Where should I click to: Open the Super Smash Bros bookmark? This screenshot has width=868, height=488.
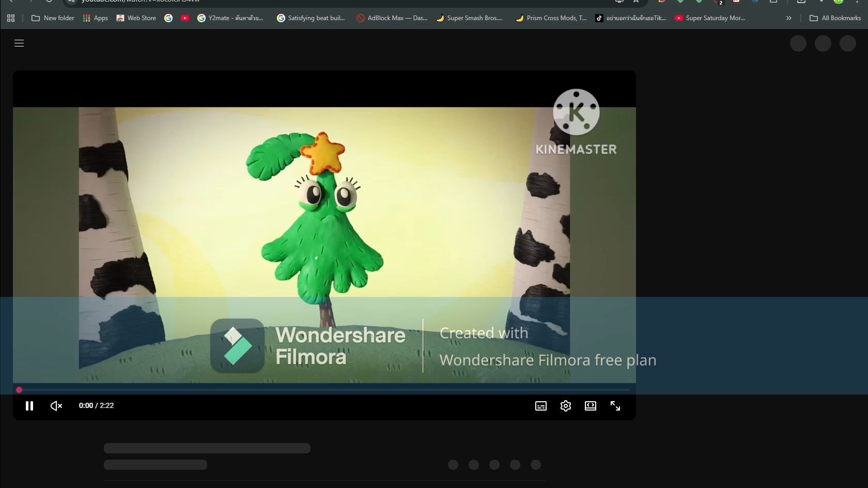(x=469, y=18)
